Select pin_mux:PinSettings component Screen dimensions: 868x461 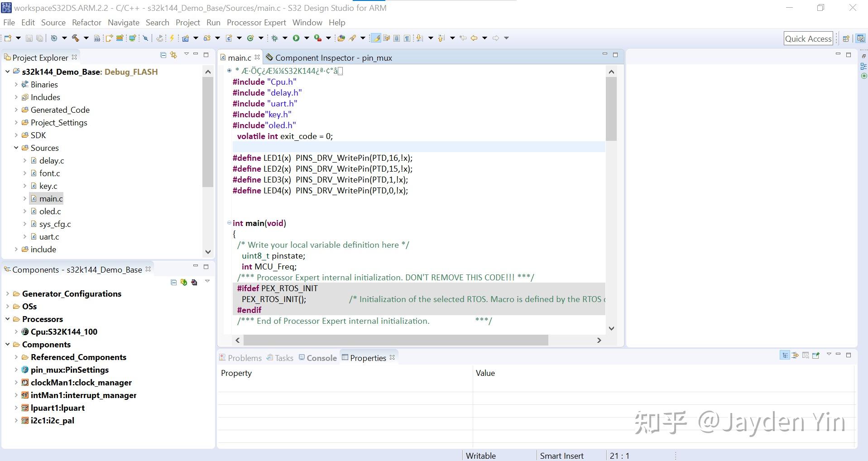point(69,370)
